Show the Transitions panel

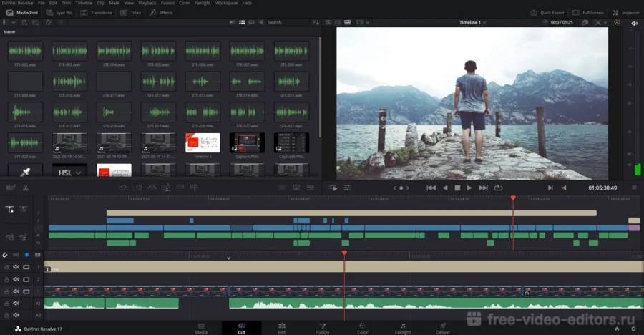coord(97,13)
